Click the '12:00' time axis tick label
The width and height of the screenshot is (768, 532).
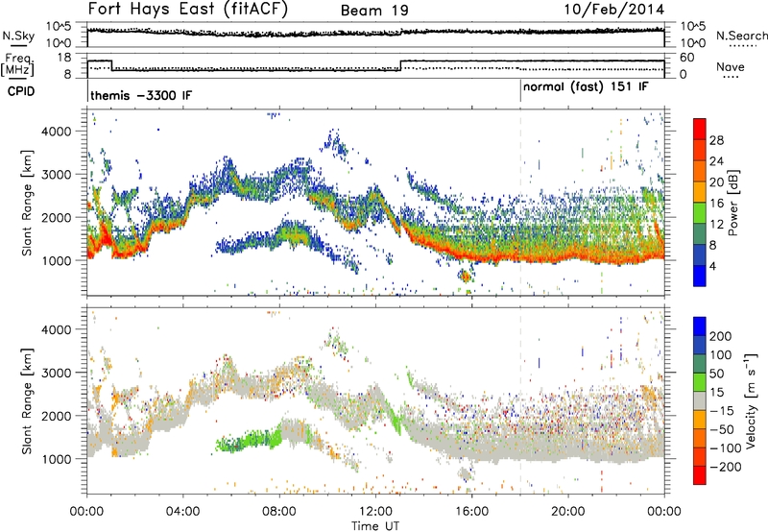(375, 512)
